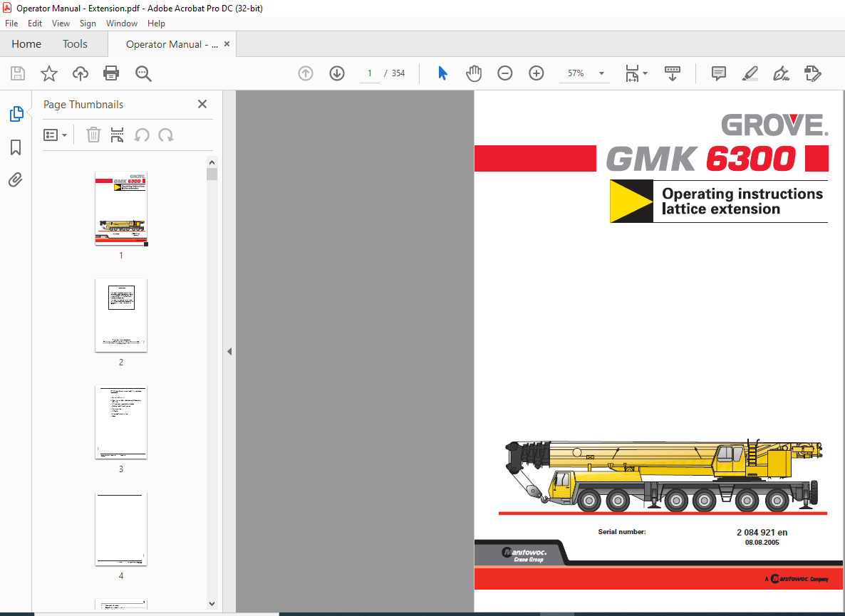845x616 pixels.
Task: Print the document using printer icon
Action: pos(111,73)
